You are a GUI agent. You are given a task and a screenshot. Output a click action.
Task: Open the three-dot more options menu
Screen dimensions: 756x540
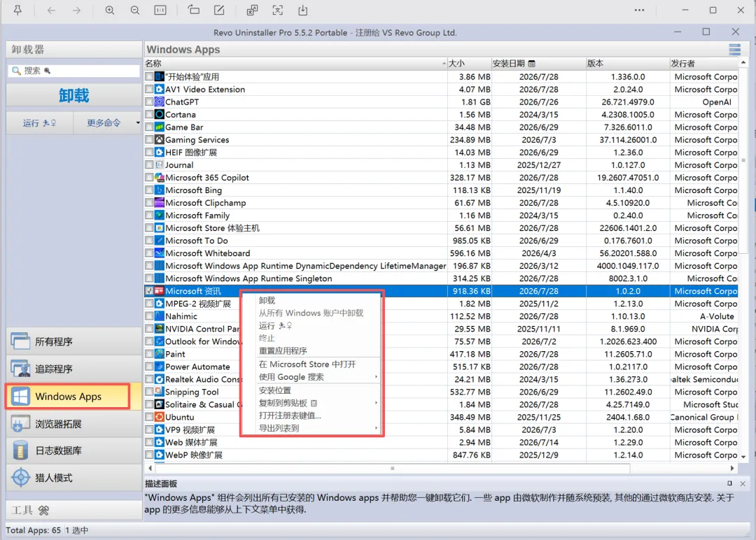639,10
